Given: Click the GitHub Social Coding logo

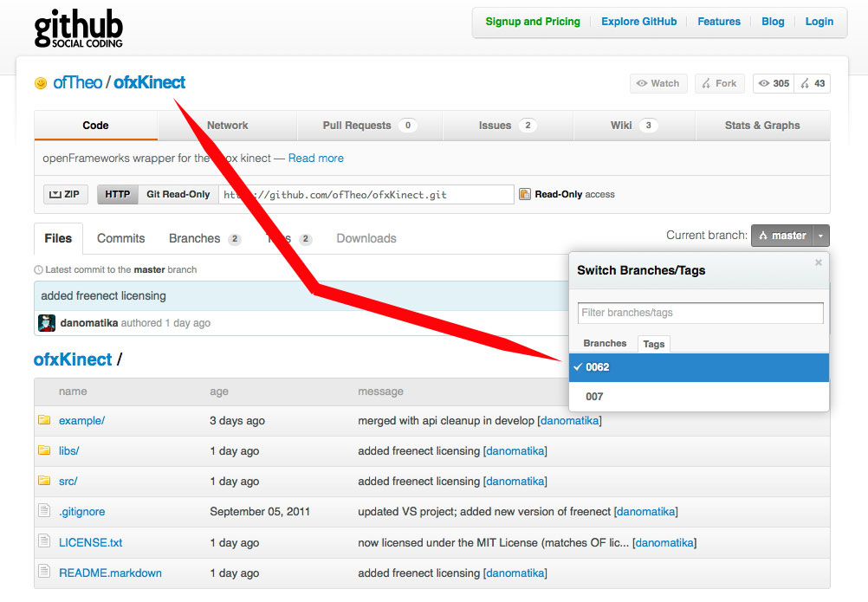Looking at the screenshot, I should click(x=78, y=29).
